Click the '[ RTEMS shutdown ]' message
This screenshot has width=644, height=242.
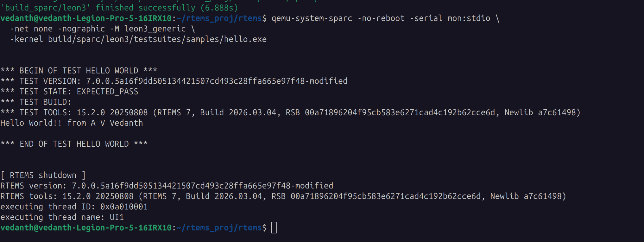(x=43, y=175)
